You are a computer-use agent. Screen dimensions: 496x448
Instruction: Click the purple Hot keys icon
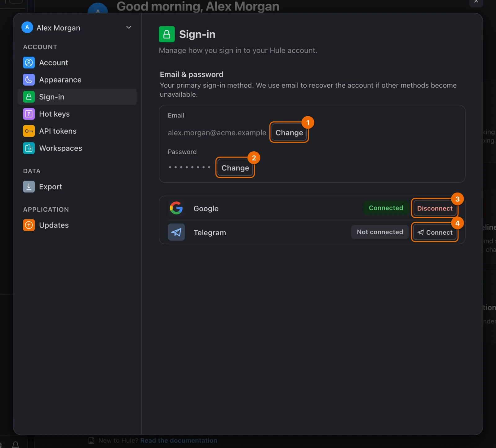29,114
